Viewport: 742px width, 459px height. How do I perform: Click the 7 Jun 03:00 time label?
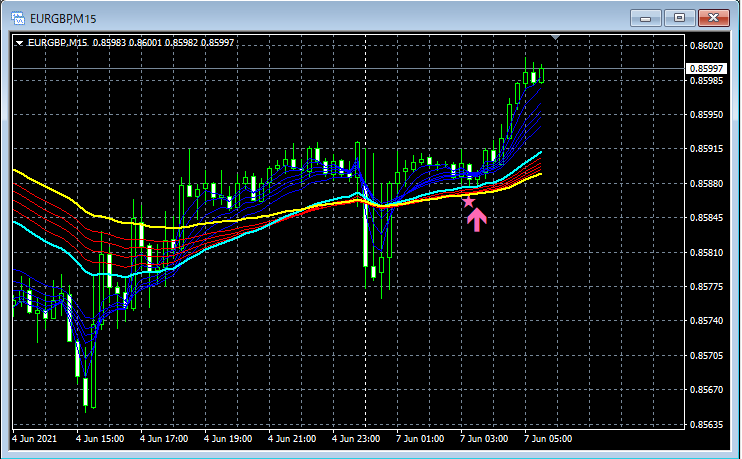point(484,439)
